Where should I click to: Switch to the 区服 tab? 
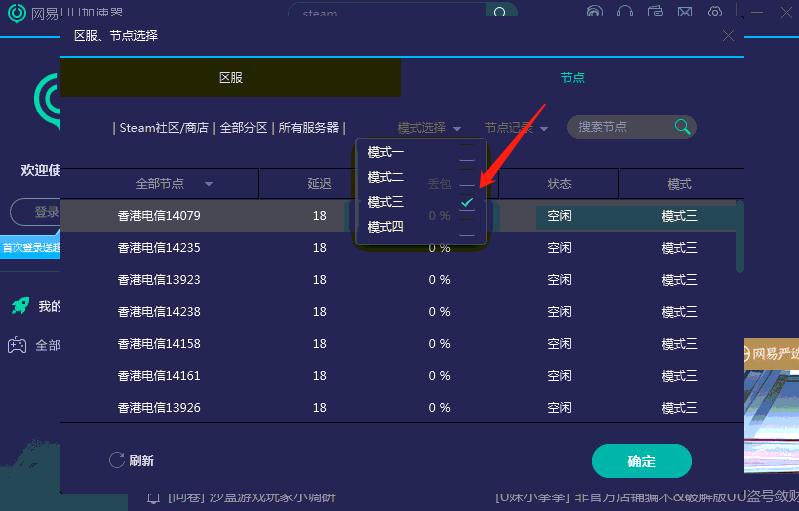point(230,77)
